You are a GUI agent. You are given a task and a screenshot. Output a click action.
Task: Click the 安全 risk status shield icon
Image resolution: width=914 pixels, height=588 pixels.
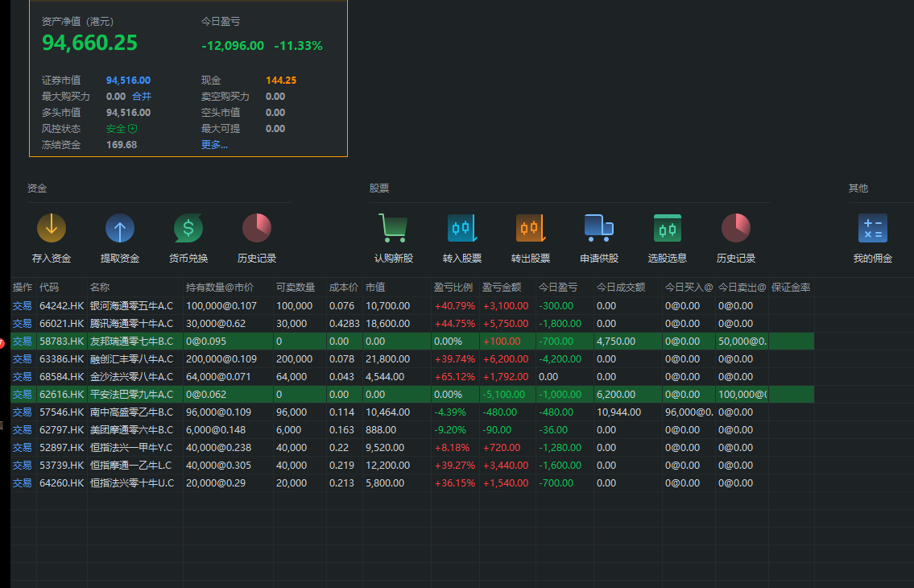point(132,129)
